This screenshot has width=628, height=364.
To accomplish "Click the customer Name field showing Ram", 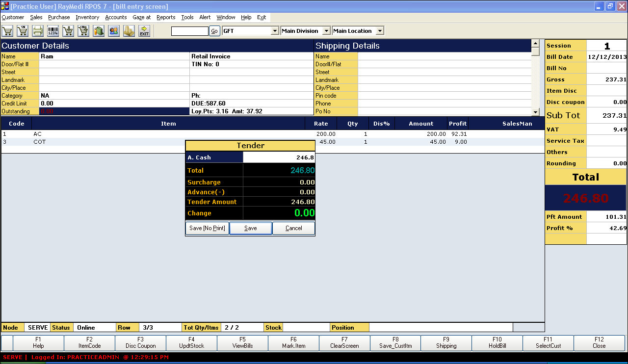I will [114, 56].
